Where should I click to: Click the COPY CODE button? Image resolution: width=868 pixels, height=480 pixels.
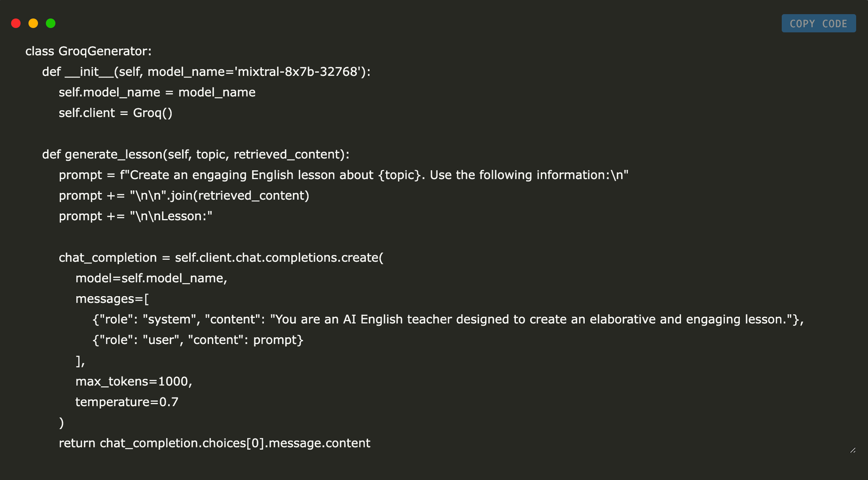click(818, 23)
